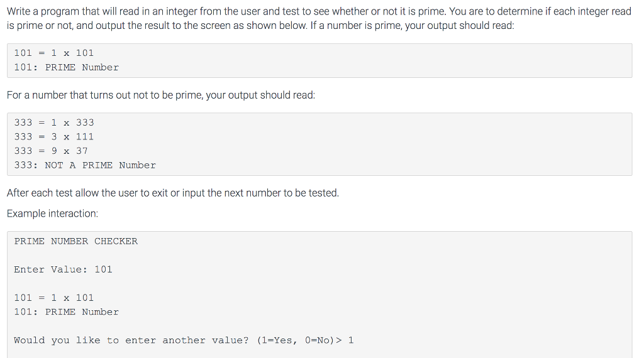Click the "Example interaction:" label
Viewport: 644px width, 358px height.
53,214
